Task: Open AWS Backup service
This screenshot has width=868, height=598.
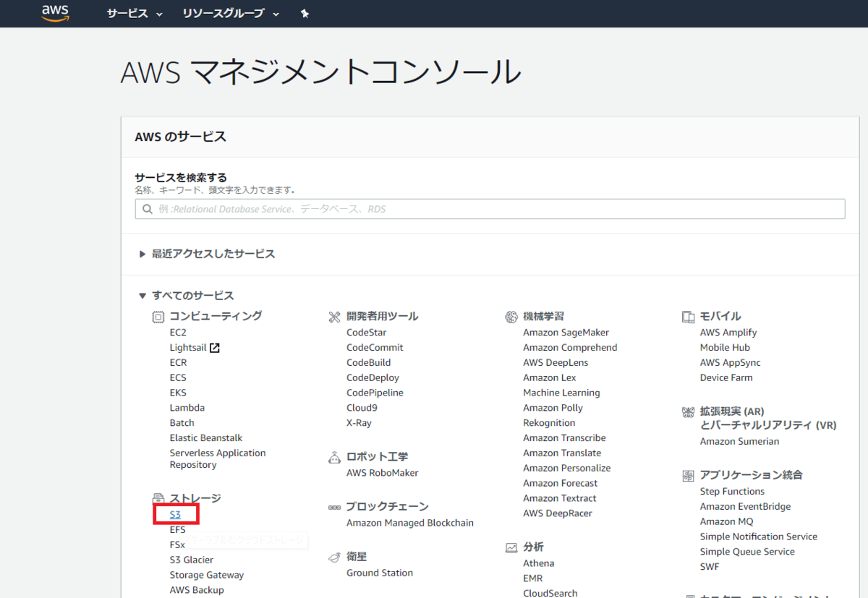Action: click(x=197, y=591)
